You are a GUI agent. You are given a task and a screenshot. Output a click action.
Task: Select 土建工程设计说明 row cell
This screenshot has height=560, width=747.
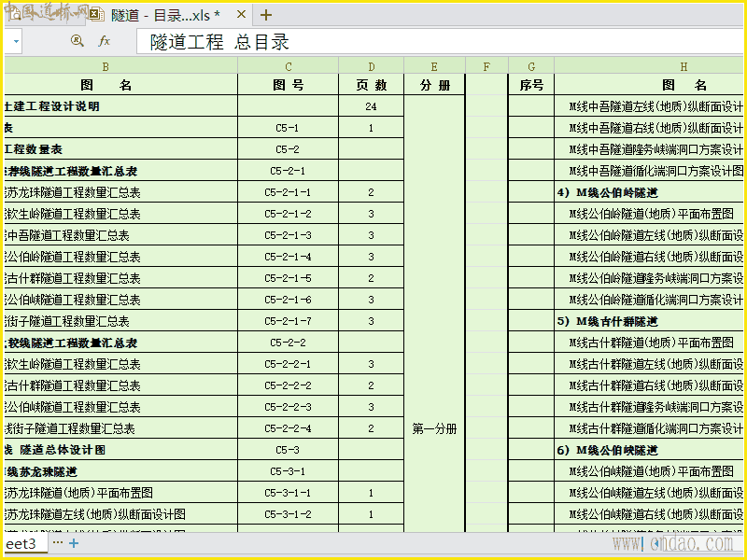click(121, 106)
